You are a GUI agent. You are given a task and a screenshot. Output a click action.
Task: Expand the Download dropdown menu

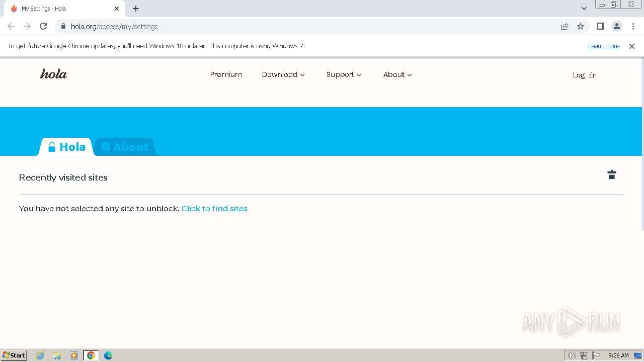(283, 74)
